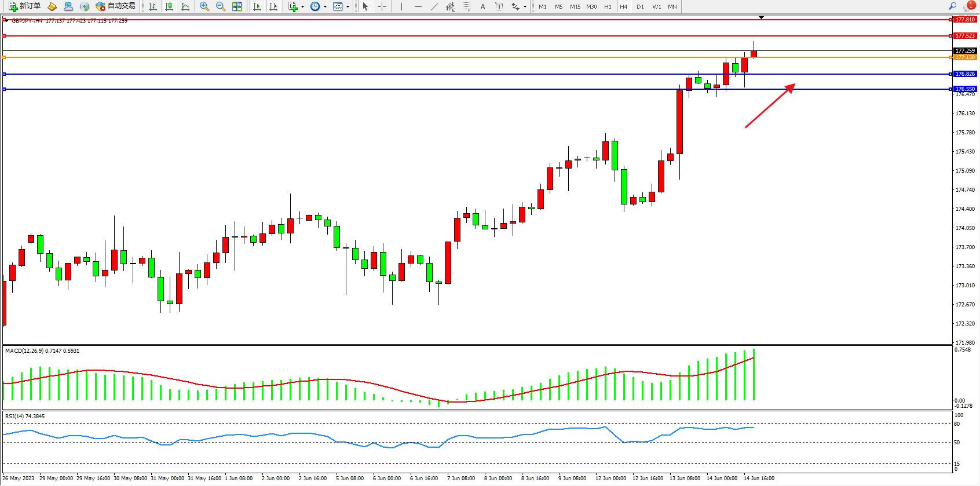This screenshot has height=486, width=980.
Task: Select the Fibonacci retracement tool
Action: pos(466,7)
